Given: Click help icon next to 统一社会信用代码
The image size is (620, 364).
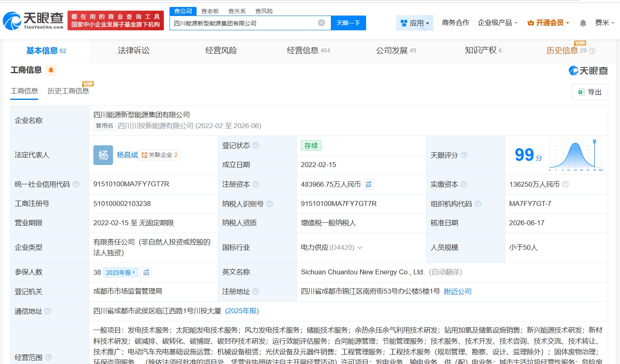Looking at the screenshot, I should [76, 184].
